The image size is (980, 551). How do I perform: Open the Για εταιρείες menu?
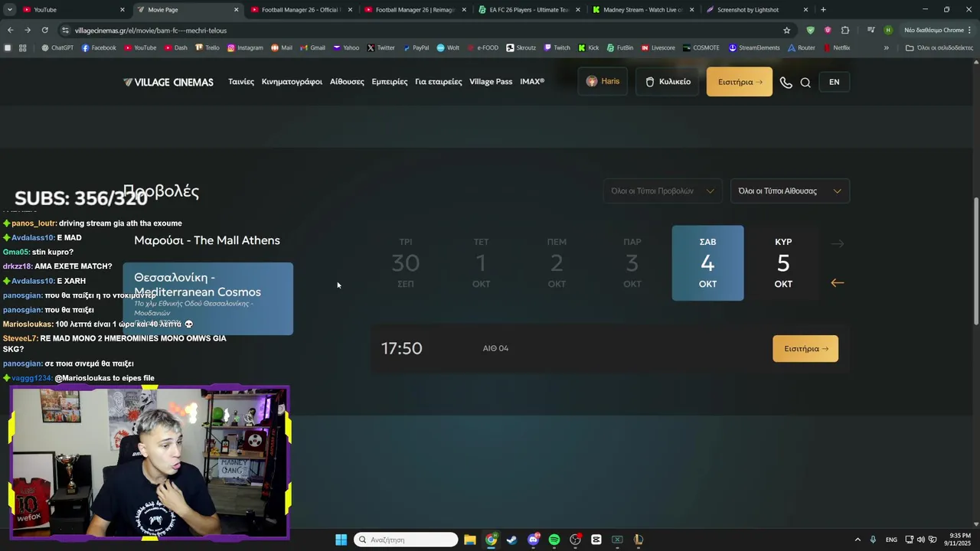click(x=439, y=82)
